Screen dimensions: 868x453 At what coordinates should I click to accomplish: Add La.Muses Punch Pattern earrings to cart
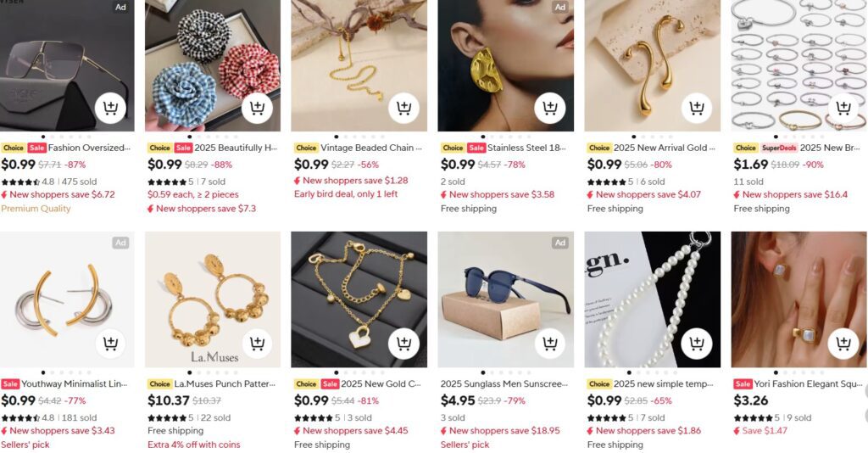point(257,344)
